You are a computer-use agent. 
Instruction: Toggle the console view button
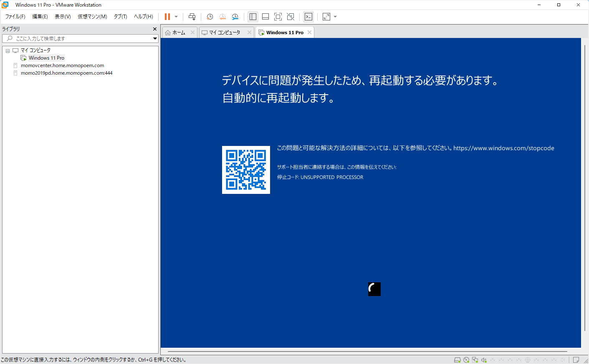point(308,17)
